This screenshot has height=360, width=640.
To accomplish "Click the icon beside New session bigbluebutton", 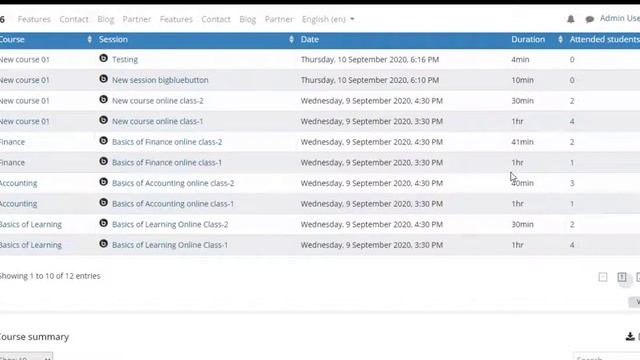I will click(104, 79).
